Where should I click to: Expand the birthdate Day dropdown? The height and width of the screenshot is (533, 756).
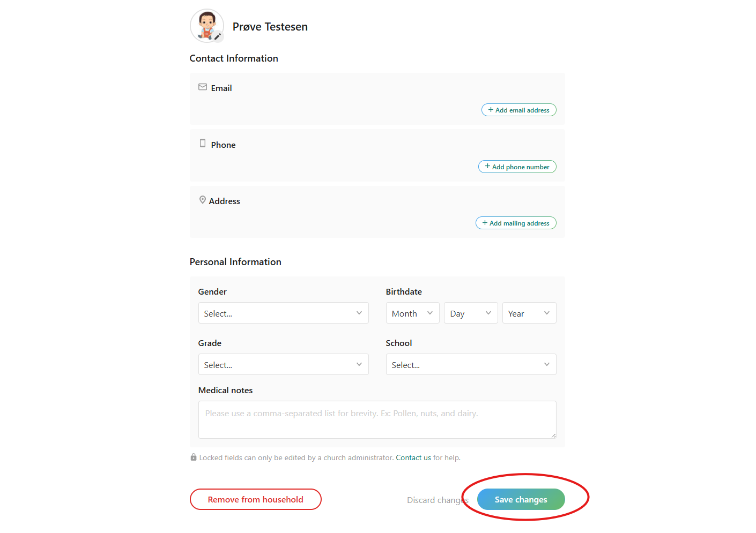[x=471, y=313]
